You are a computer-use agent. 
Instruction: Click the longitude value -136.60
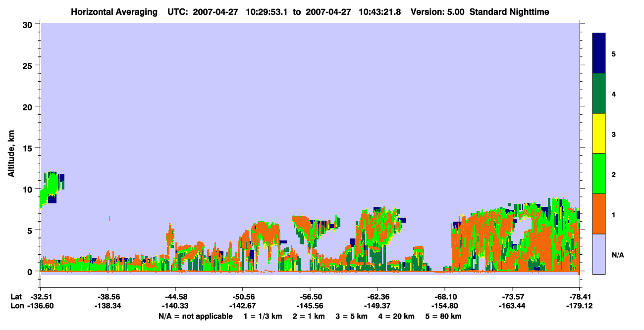(x=40, y=306)
